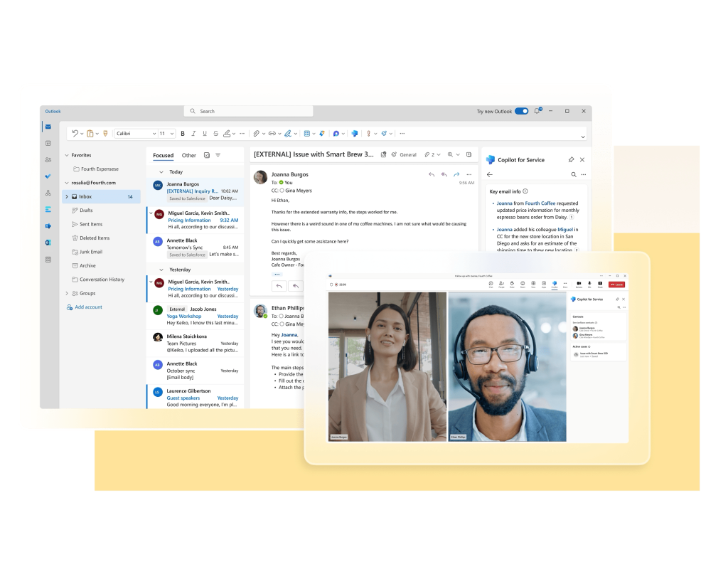Open Calendar in Outlook left rail
728x579 pixels.
tap(48, 143)
